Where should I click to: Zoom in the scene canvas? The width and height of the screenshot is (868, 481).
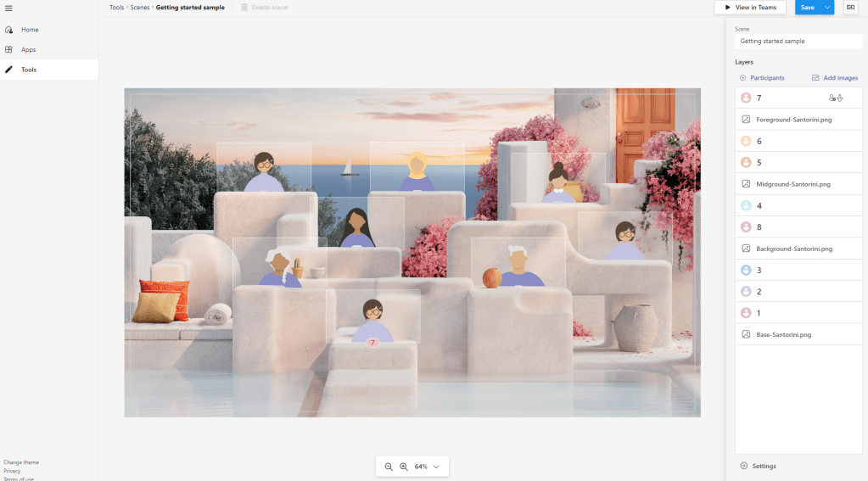pos(404,467)
